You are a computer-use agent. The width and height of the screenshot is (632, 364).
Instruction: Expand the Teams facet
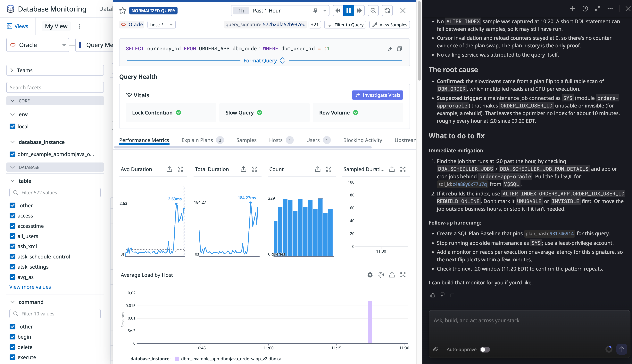55,70
